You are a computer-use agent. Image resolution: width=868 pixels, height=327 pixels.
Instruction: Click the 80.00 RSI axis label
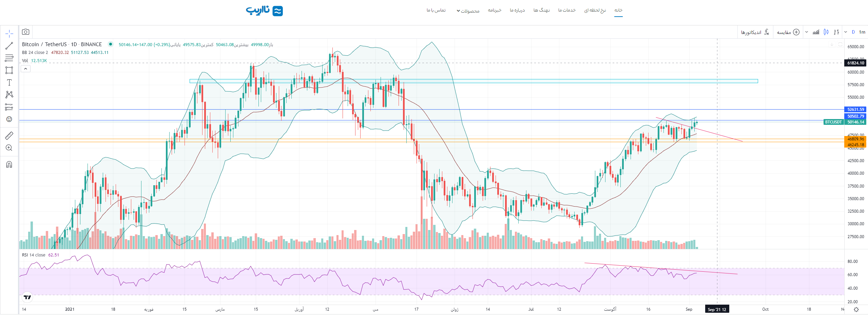click(x=852, y=262)
